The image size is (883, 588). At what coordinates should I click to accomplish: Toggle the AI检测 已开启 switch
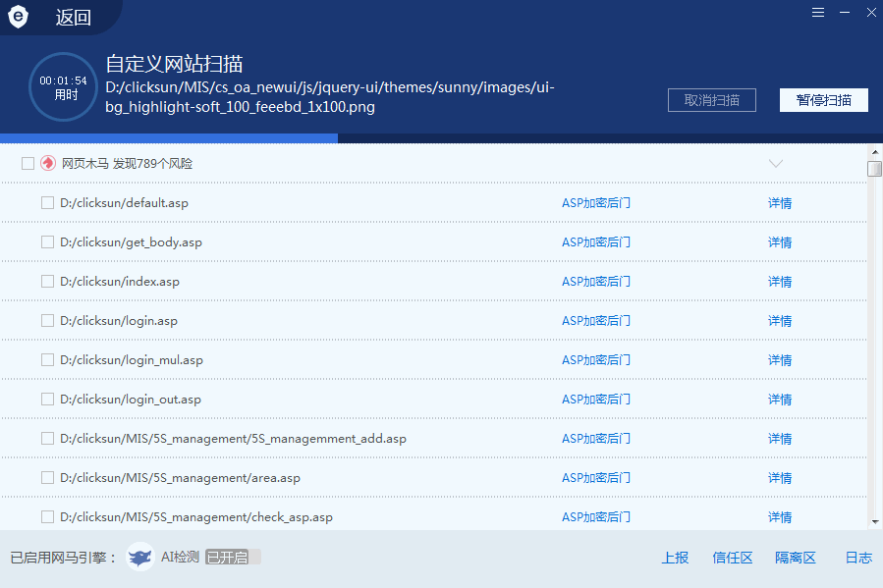pyautogui.click(x=233, y=558)
